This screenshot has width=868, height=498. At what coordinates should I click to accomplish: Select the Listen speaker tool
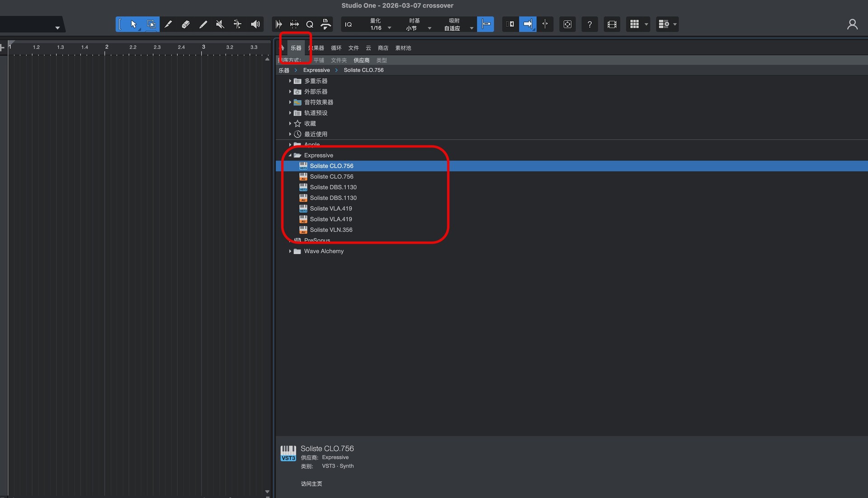(x=255, y=24)
